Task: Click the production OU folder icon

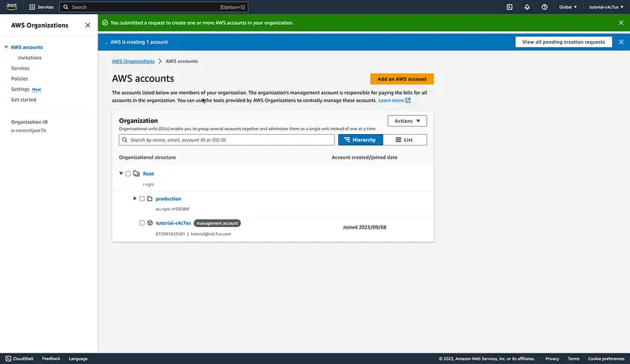Action: tap(150, 198)
